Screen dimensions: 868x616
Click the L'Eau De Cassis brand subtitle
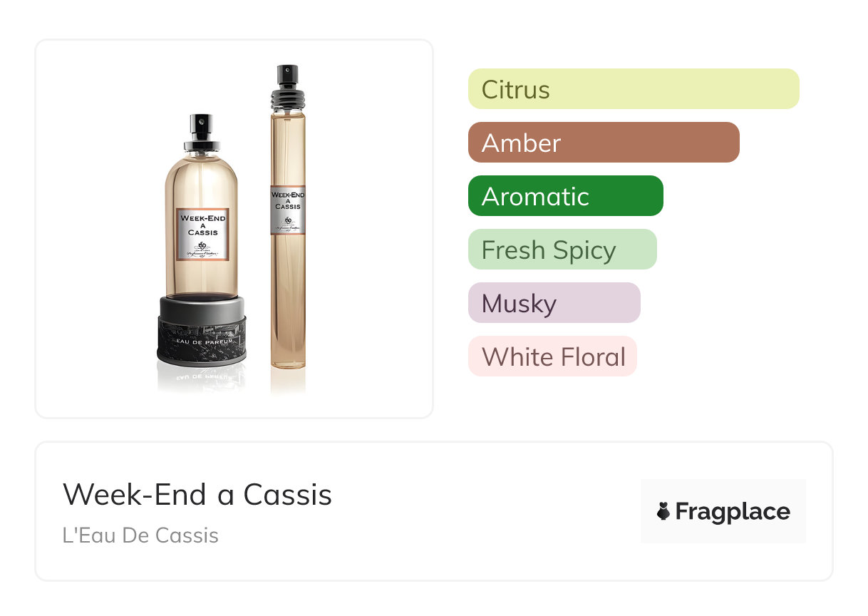pos(140,535)
